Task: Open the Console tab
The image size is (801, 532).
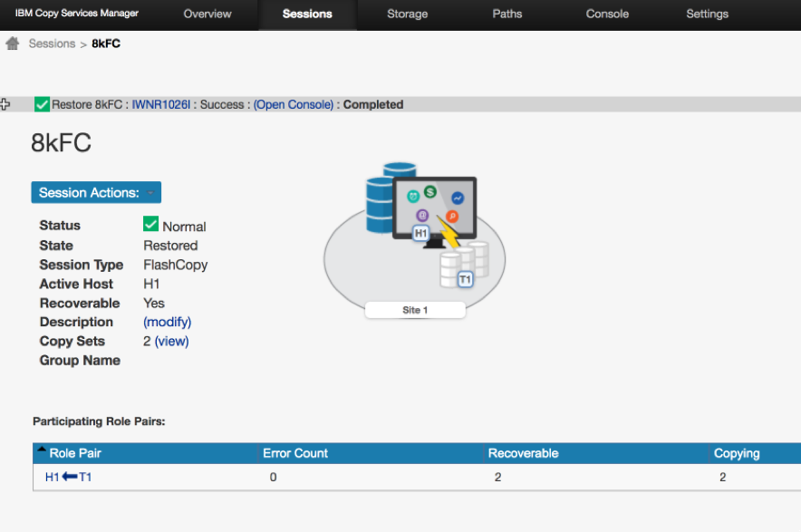Action: [x=607, y=15]
